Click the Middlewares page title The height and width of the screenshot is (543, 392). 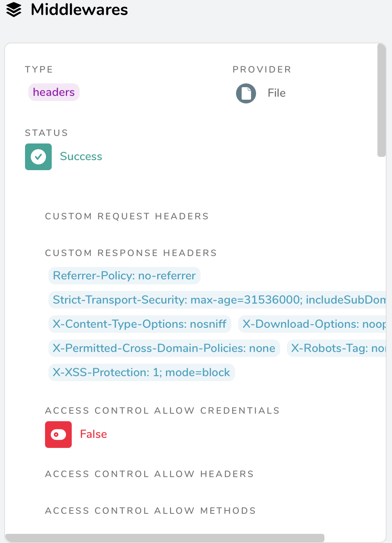79,10
